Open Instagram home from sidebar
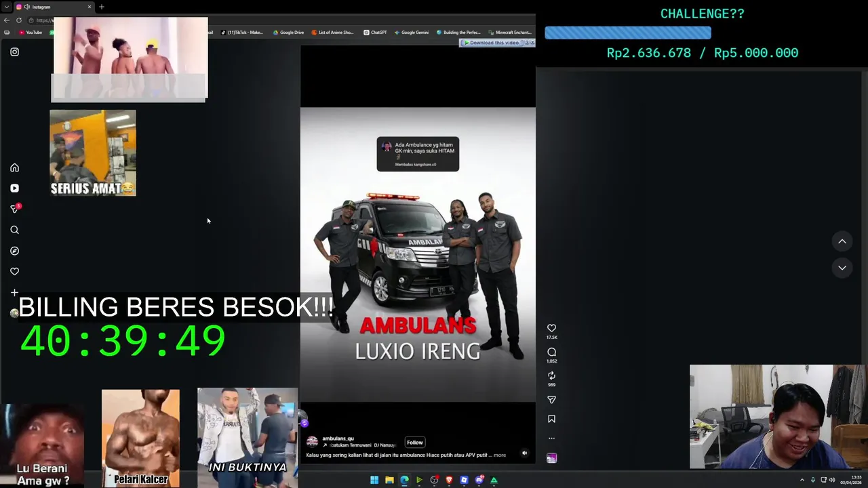The height and width of the screenshot is (488, 868). coord(14,167)
